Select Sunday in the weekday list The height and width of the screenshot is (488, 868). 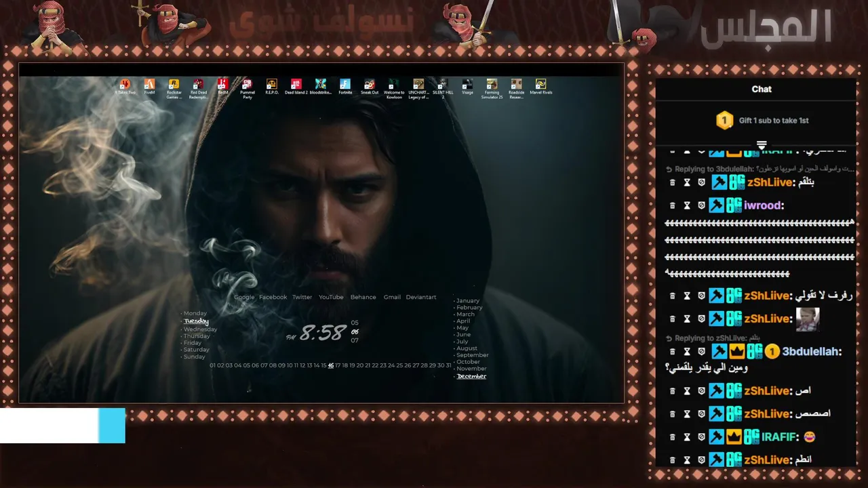point(194,357)
